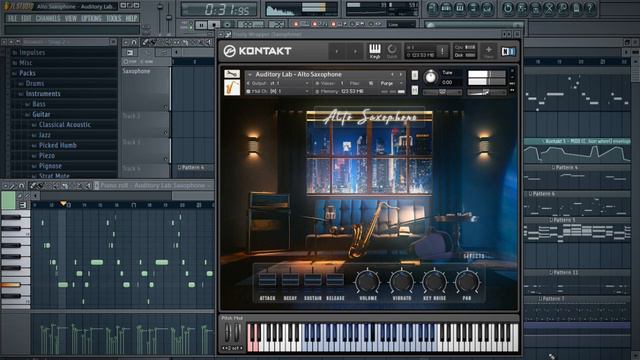
Task: Open the mixer shortcut icon in top toolbar
Action: (487, 8)
